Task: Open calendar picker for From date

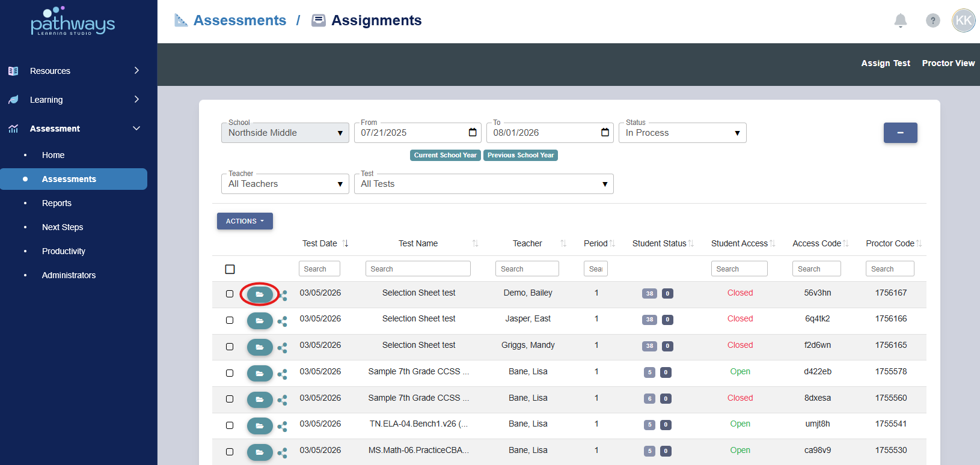Action: coord(473,132)
